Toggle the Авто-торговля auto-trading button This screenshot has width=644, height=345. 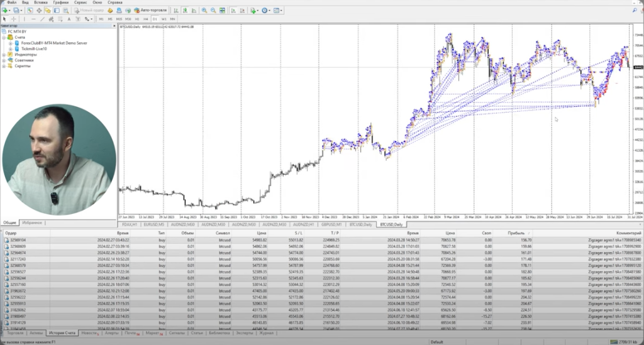tap(150, 11)
